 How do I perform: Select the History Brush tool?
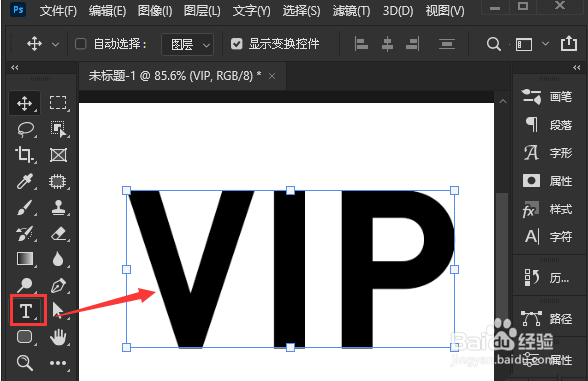tap(25, 233)
